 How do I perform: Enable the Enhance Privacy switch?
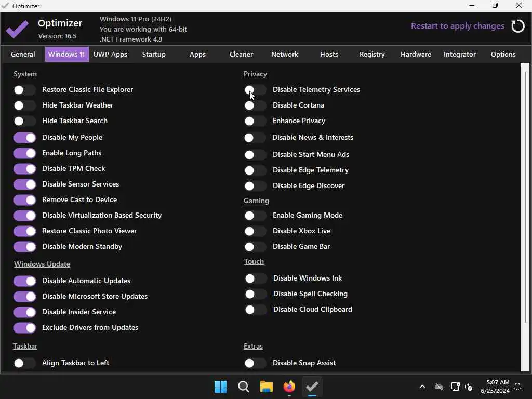click(255, 121)
